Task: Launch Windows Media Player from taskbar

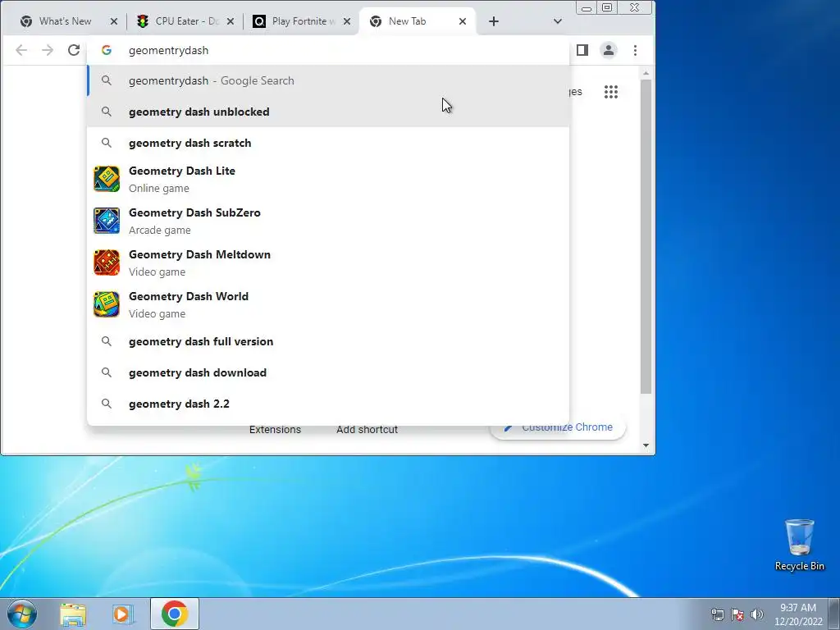Action: pos(123,614)
